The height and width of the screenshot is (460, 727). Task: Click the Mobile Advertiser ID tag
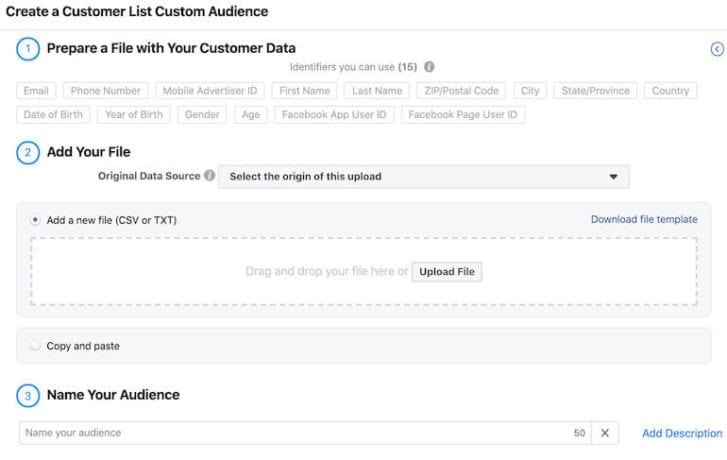pos(210,91)
